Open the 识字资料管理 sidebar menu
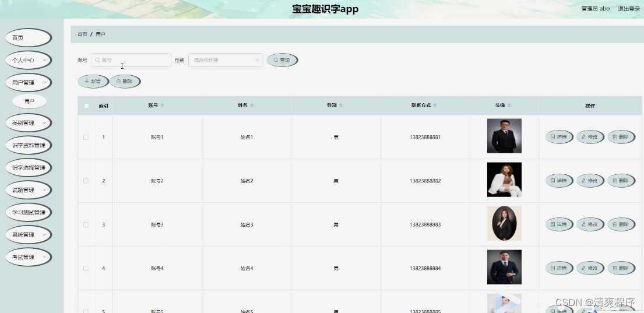 point(29,145)
